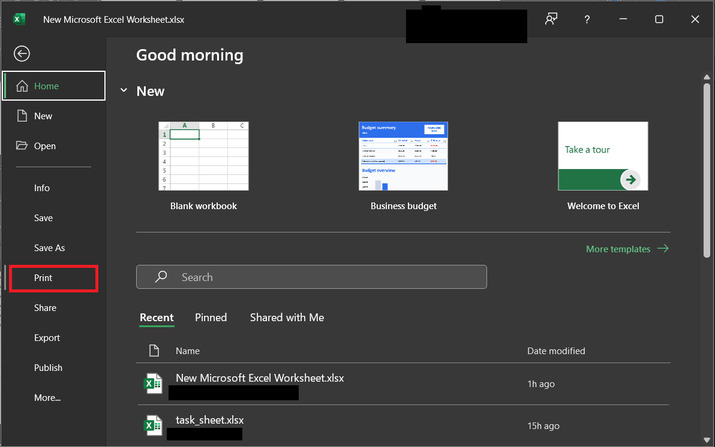Click the Home house icon
Screen dimensions: 715x447
click(22, 86)
